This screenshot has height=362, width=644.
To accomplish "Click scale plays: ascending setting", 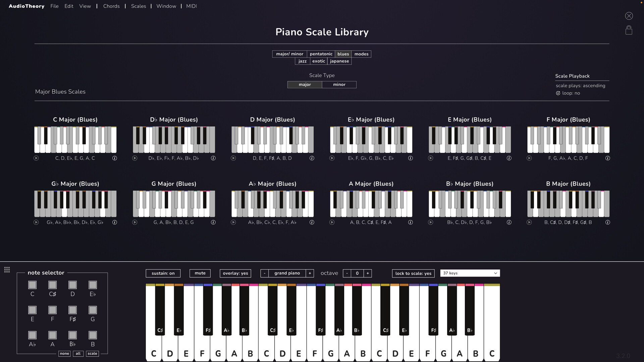I will coord(580,86).
